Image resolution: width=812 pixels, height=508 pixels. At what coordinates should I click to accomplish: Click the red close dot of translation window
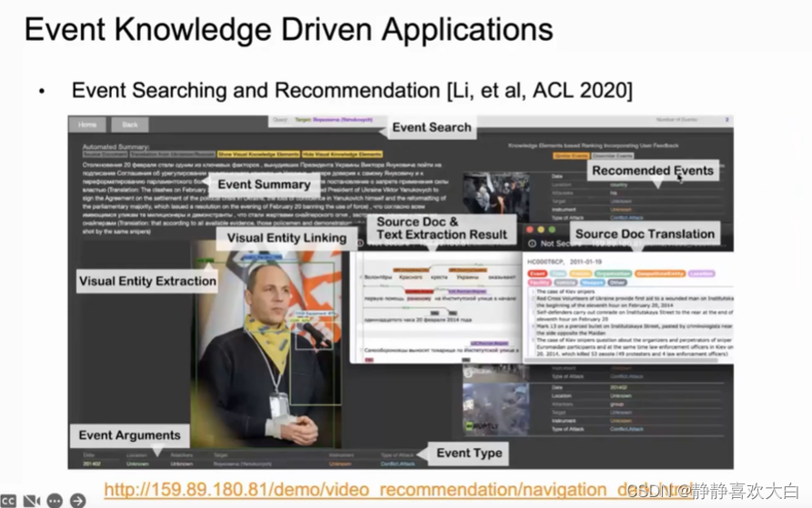(529, 230)
